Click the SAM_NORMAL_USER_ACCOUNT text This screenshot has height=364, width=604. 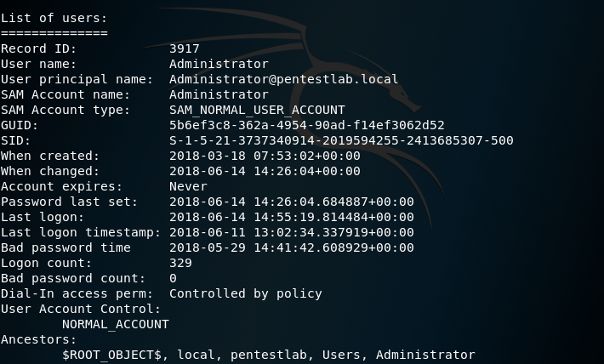(257, 111)
